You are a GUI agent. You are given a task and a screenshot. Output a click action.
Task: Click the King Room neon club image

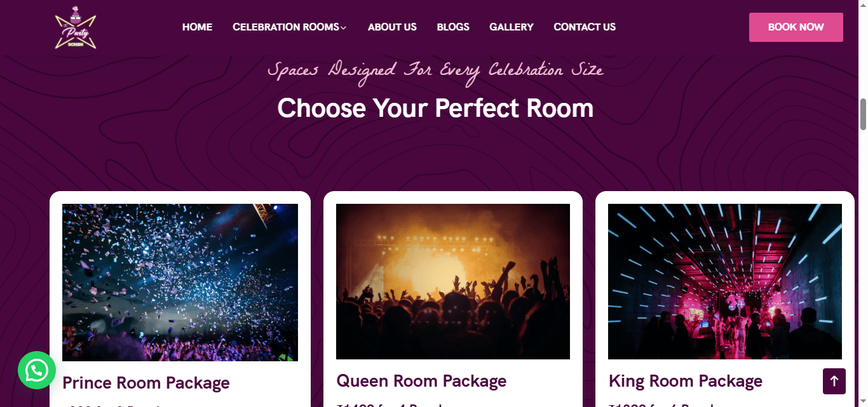725,281
